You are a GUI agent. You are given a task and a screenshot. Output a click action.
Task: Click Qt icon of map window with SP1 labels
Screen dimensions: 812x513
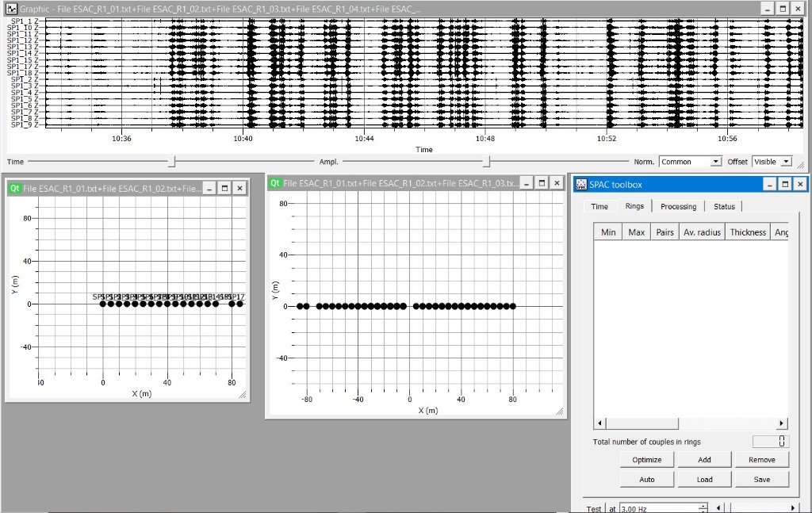[x=14, y=189]
